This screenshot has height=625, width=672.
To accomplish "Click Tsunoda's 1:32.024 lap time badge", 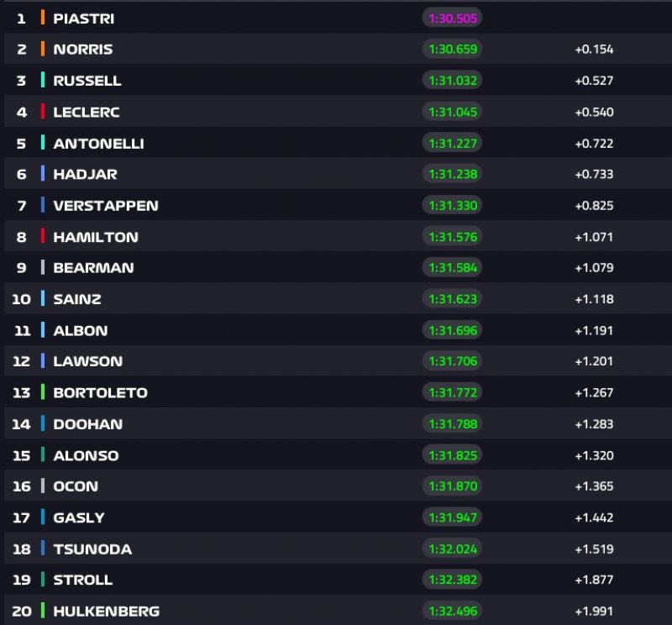I will 453,549.
